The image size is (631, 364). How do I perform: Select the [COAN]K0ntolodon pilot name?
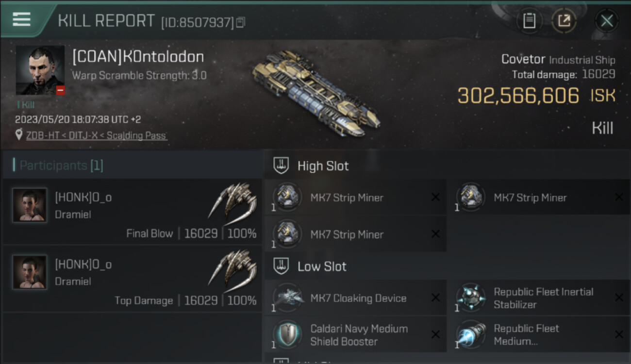pyautogui.click(x=138, y=57)
